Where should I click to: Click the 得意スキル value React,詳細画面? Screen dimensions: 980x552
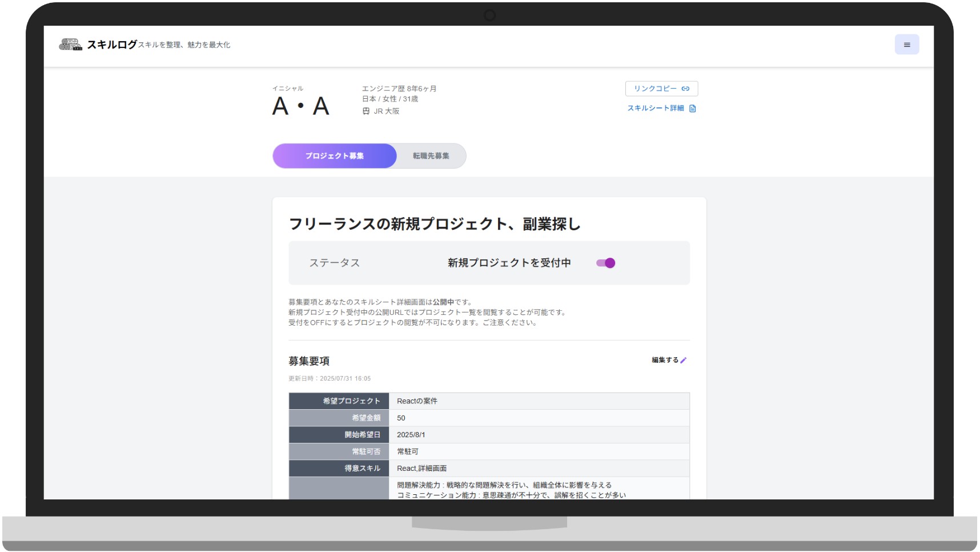click(422, 467)
